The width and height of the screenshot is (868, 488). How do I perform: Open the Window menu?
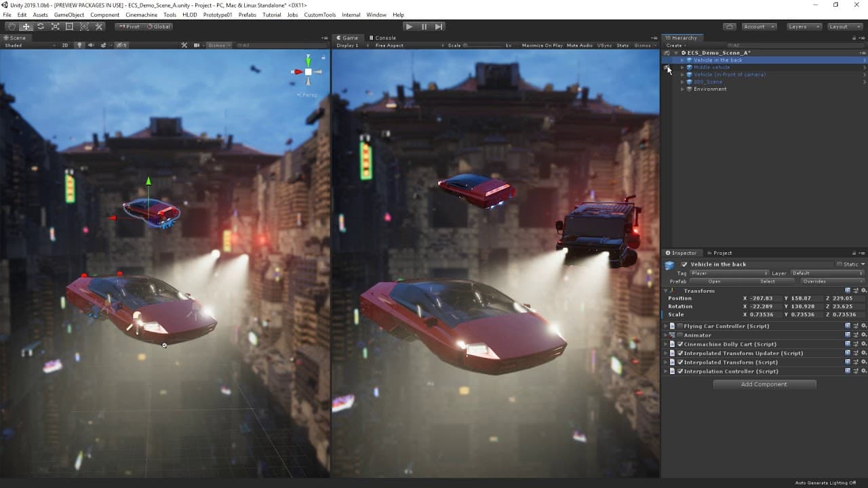(x=376, y=15)
